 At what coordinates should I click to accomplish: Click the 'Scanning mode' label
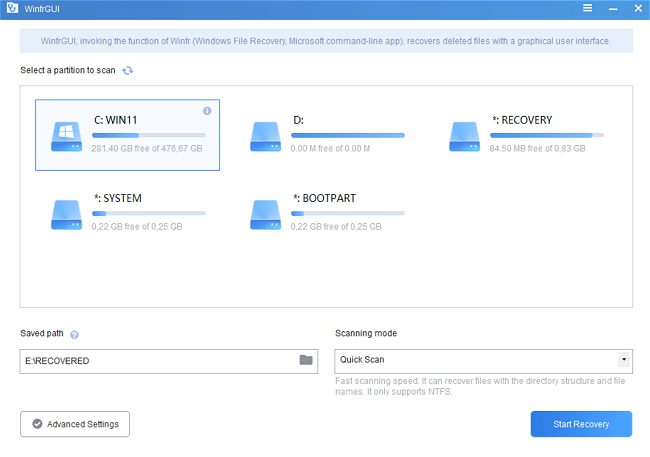pos(366,333)
